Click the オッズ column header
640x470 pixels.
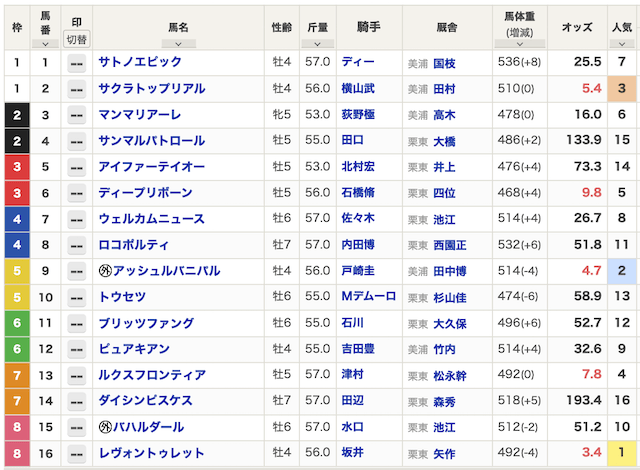577,25
